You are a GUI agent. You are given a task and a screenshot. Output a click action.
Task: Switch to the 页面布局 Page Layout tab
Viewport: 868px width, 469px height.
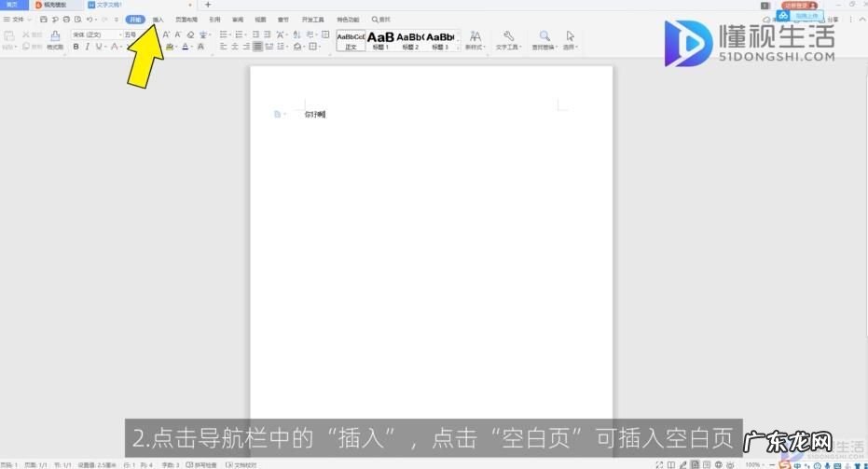click(x=186, y=20)
